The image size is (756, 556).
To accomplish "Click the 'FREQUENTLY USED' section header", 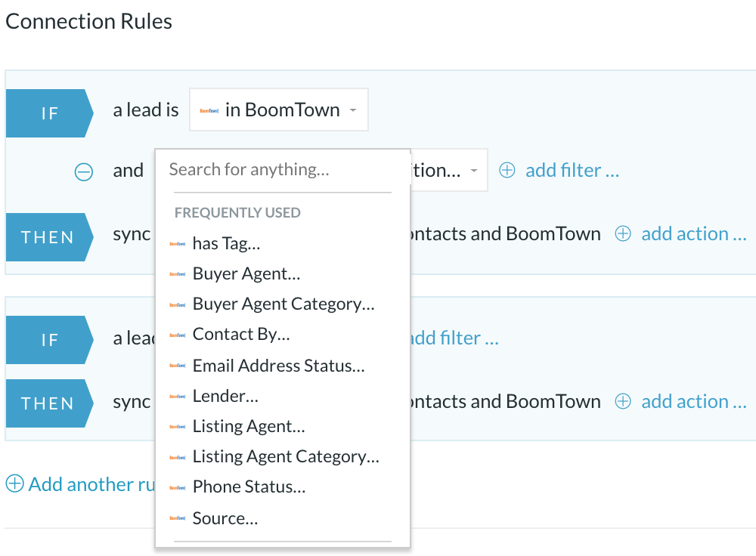I will (237, 213).
